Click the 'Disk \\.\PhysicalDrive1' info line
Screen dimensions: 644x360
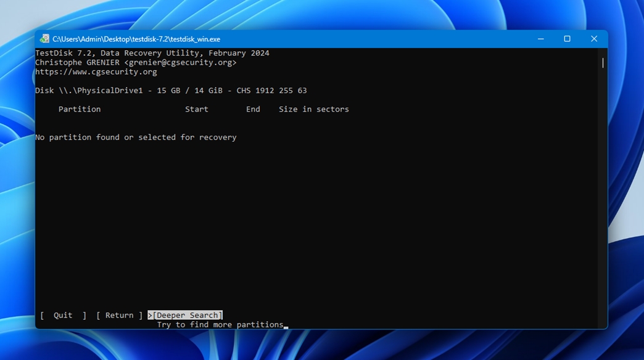(x=171, y=90)
